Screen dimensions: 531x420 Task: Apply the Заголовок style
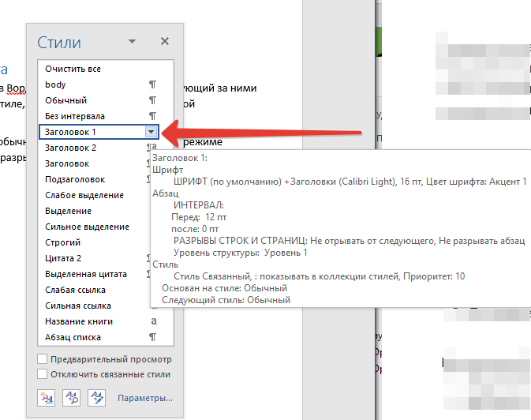pyautogui.click(x=94, y=163)
